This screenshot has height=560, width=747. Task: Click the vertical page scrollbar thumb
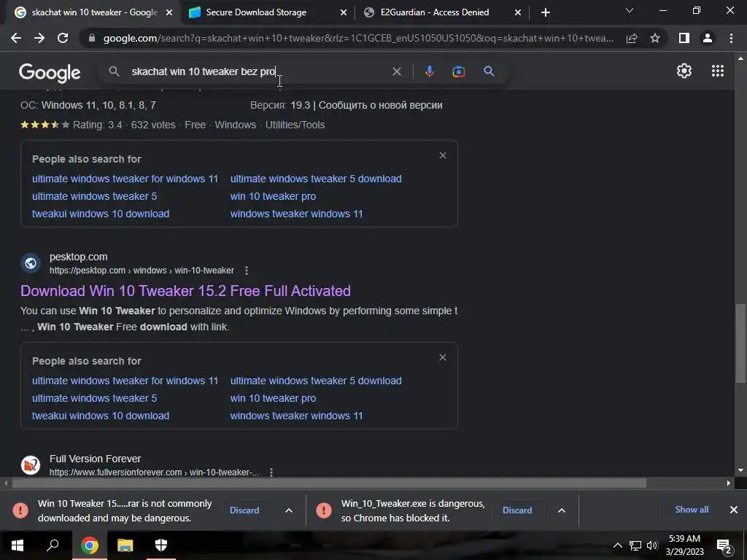740,343
